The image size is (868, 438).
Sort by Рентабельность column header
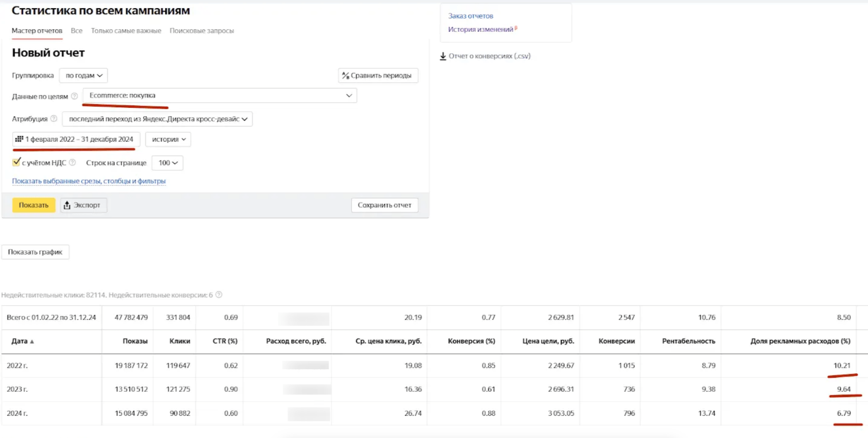coord(688,341)
